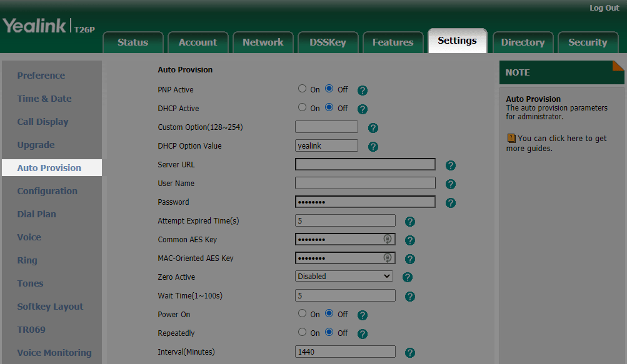
Task: Open help icon for Power On
Action: 363,315
